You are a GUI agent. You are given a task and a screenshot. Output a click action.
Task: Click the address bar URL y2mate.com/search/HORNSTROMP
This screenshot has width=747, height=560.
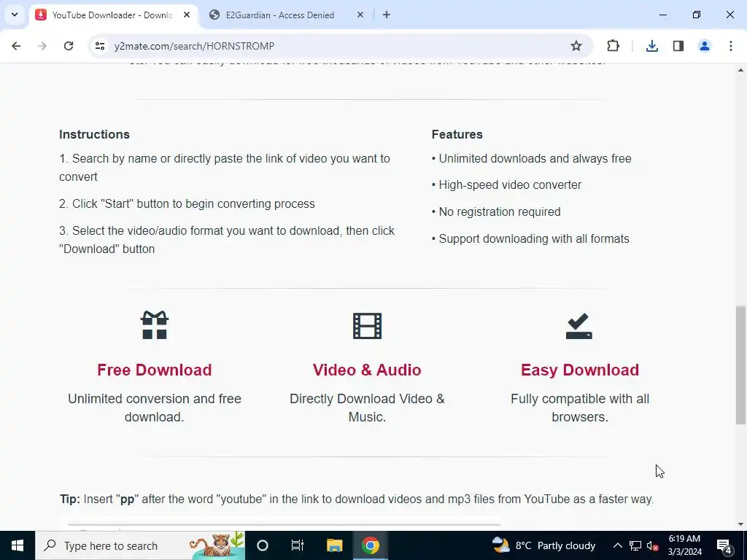194,46
